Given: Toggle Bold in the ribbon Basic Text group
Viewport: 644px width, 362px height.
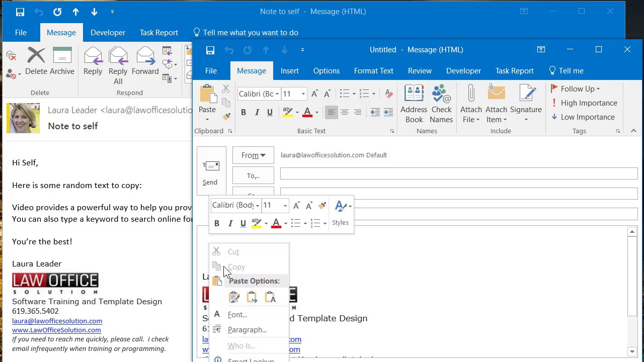Looking at the screenshot, I should point(244,113).
